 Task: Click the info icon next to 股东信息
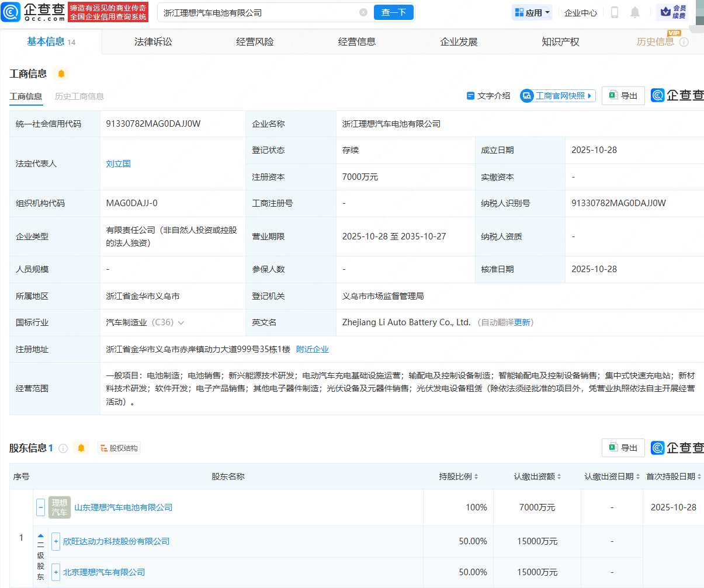[x=63, y=448]
